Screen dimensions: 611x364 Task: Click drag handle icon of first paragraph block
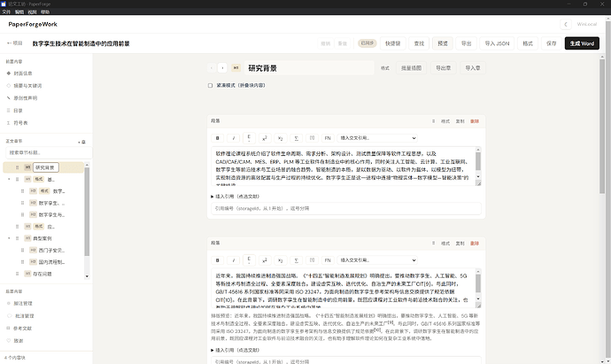[433, 121]
